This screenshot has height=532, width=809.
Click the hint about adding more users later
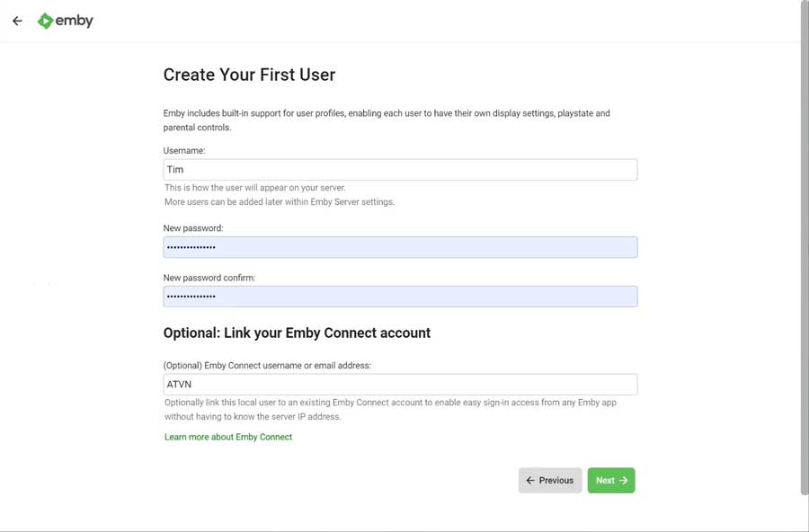coord(280,202)
